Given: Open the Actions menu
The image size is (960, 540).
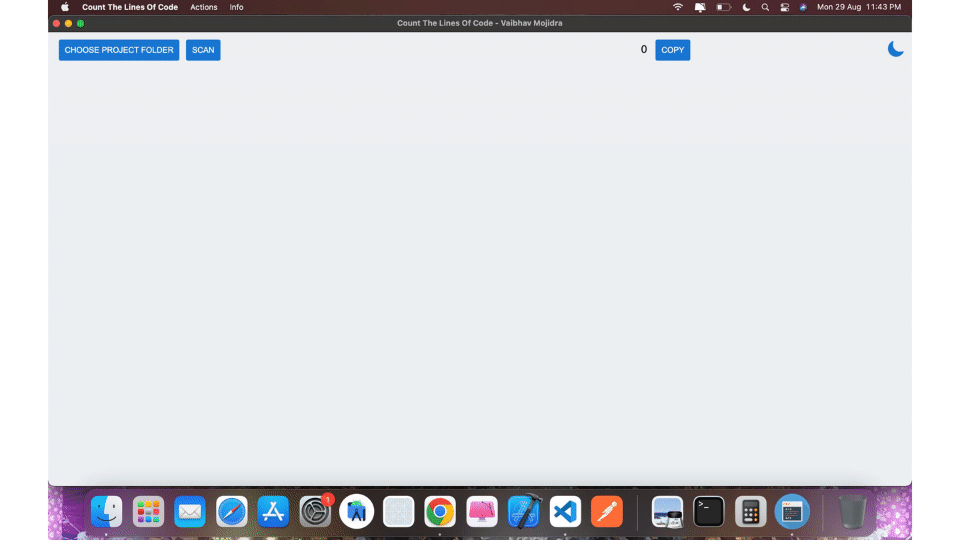Looking at the screenshot, I should pyautogui.click(x=204, y=7).
